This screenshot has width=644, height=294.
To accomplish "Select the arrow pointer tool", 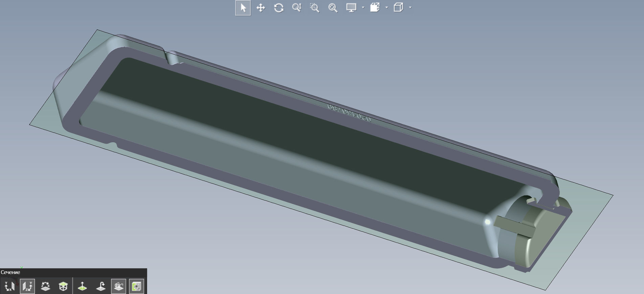I will coord(243,8).
